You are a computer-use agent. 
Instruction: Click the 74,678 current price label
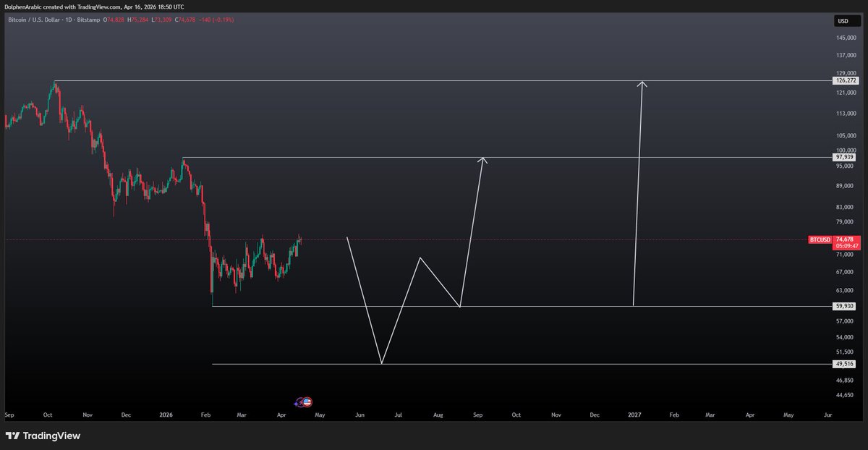point(844,239)
